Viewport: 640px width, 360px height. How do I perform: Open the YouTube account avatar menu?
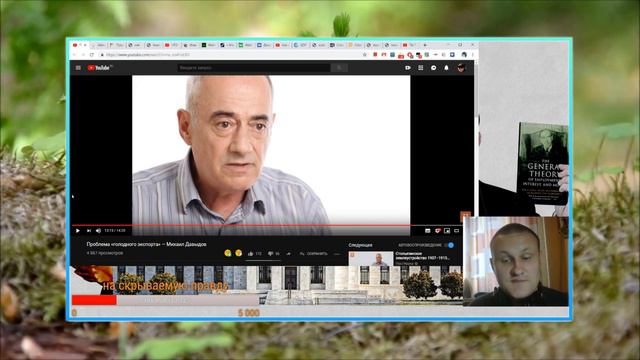(x=461, y=68)
